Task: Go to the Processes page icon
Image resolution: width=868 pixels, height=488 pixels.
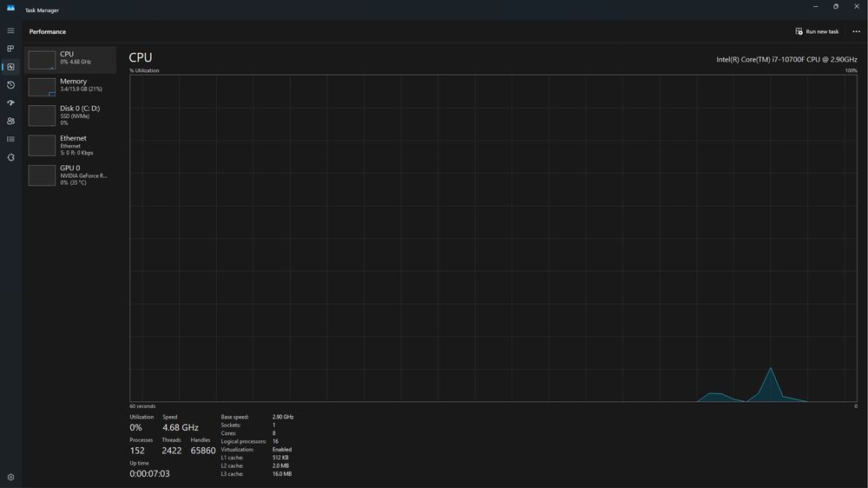Action: pos(10,49)
